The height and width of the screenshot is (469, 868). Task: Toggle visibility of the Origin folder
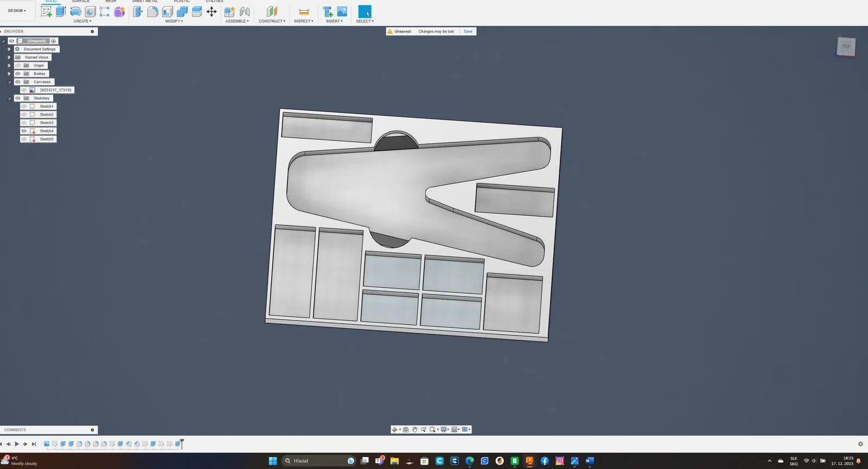point(18,66)
